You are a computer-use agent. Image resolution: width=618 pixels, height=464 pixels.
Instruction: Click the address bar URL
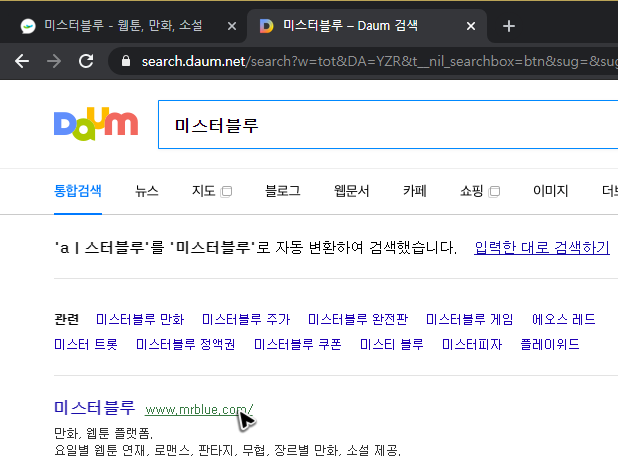(379, 61)
